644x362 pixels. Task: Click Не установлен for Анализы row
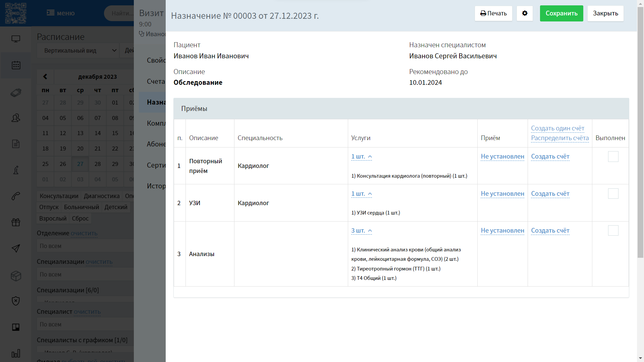click(x=502, y=231)
